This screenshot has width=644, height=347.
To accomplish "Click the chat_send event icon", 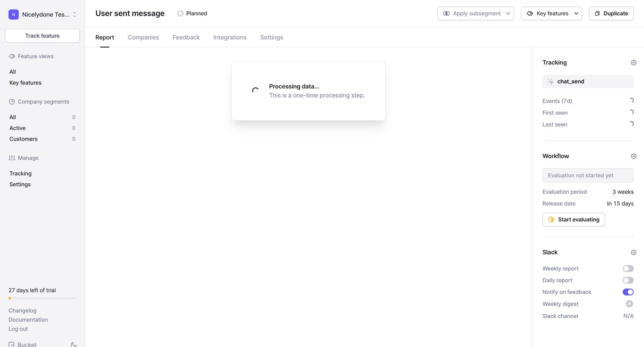I will click(x=551, y=81).
